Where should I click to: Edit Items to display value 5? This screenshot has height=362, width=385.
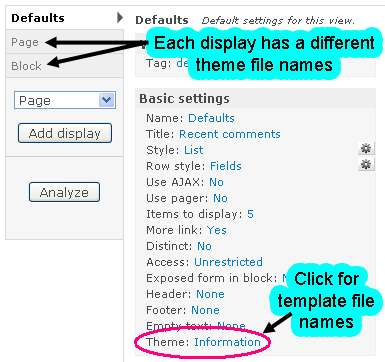[250, 214]
